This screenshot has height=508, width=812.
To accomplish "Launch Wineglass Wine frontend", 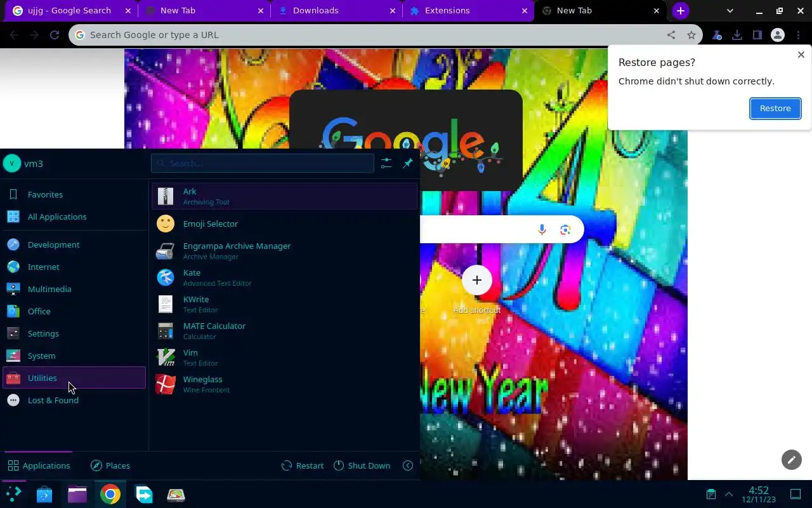I will point(284,384).
